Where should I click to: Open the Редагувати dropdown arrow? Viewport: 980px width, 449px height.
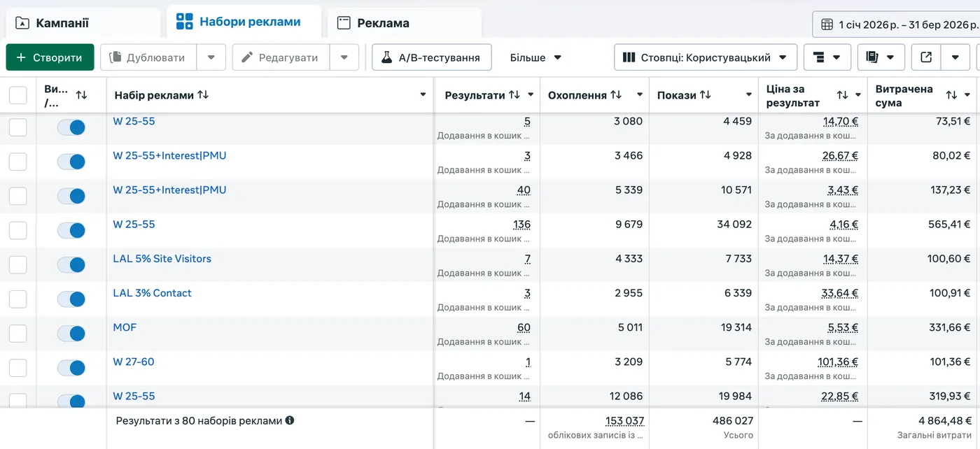344,57
